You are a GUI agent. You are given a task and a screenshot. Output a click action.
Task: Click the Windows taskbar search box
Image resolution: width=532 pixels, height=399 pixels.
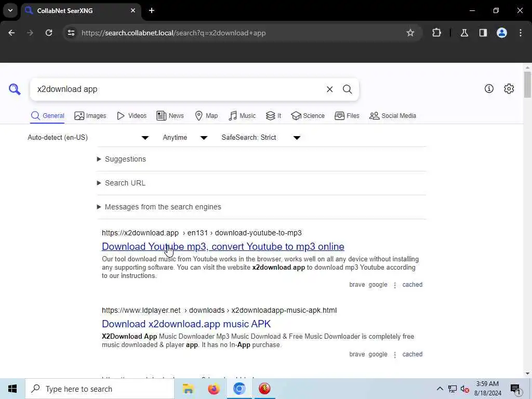(99, 389)
